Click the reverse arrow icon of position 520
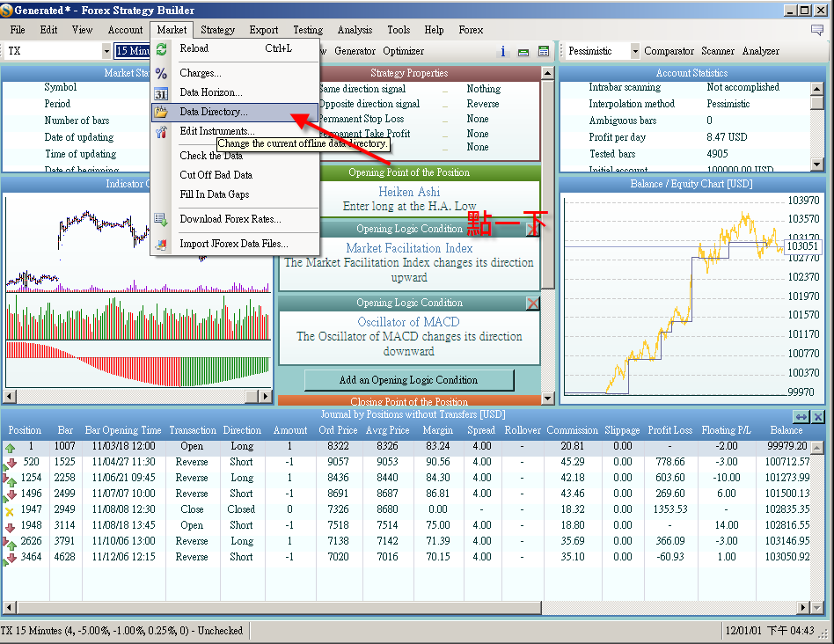Viewport: 834px width, 644px height. pos(10,464)
